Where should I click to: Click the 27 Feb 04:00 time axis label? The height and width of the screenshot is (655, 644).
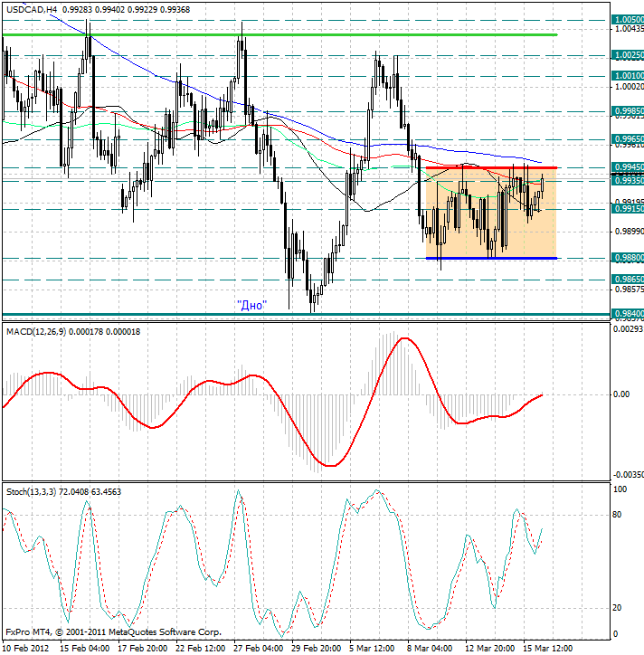(x=260, y=648)
